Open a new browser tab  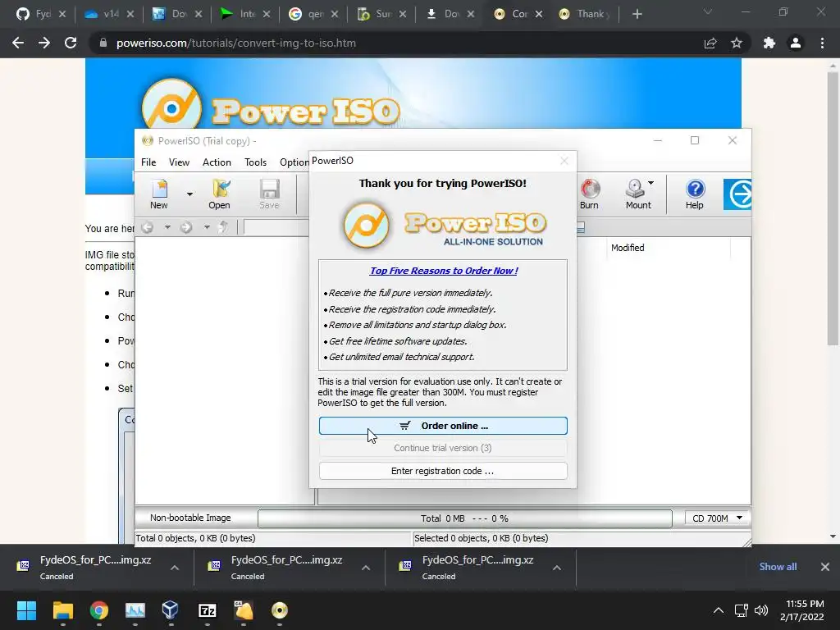pos(637,14)
